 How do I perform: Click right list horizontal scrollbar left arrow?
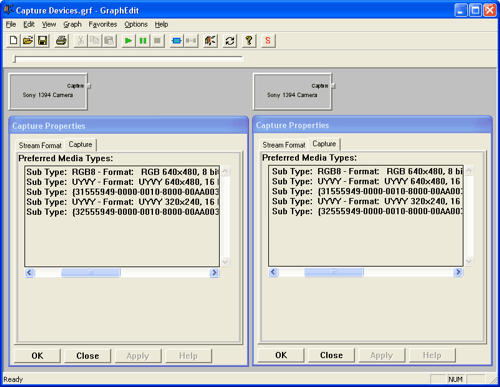click(x=273, y=272)
